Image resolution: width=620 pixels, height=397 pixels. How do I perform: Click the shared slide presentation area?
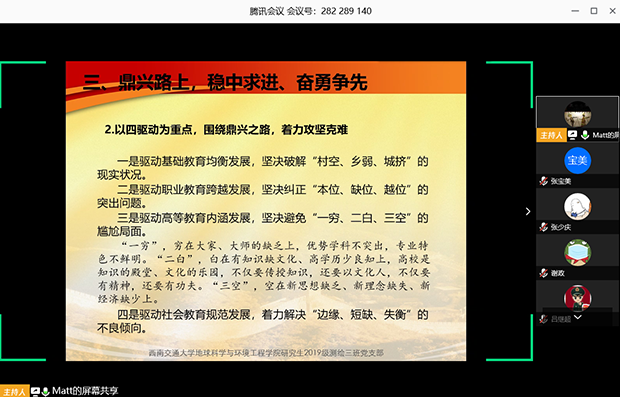pos(266,211)
